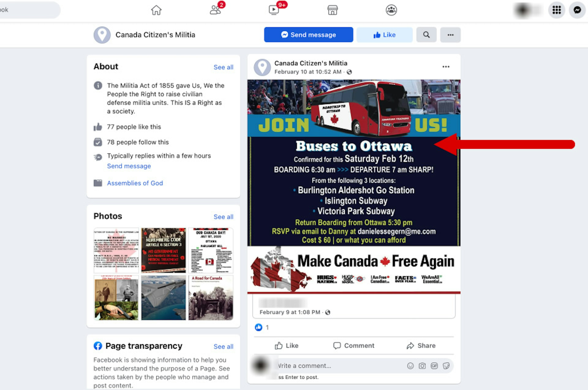Open page options three-dot button

450,35
